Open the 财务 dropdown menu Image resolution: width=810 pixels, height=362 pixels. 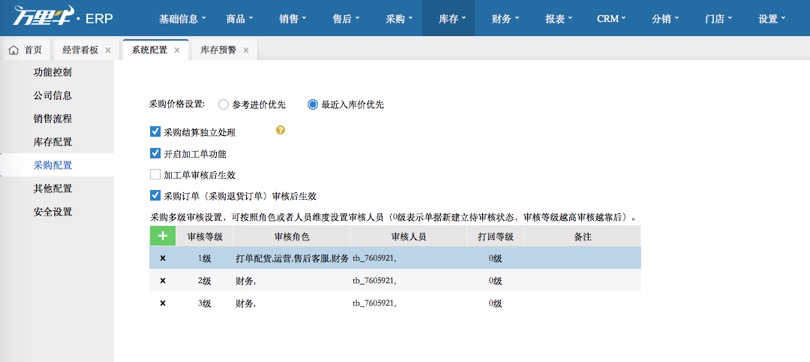coord(505,19)
